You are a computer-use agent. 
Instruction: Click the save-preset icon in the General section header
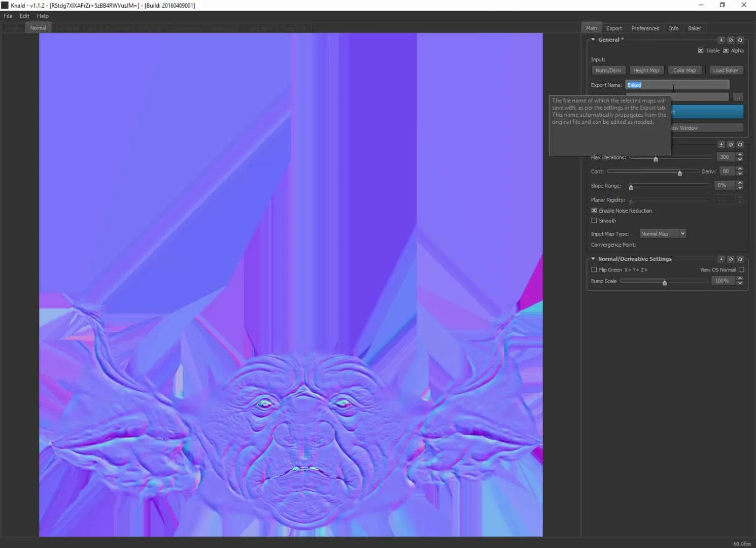(721, 40)
